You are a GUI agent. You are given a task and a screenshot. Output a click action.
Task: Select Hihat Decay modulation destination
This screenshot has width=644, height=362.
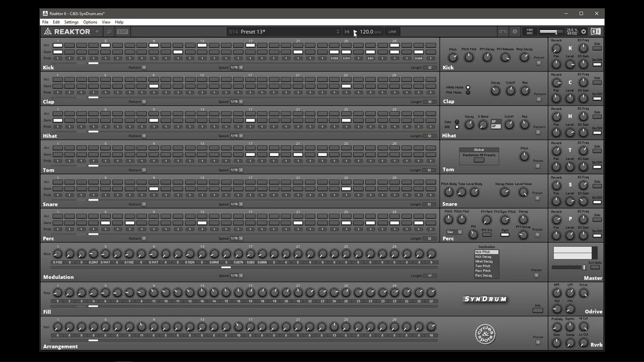pos(487,261)
